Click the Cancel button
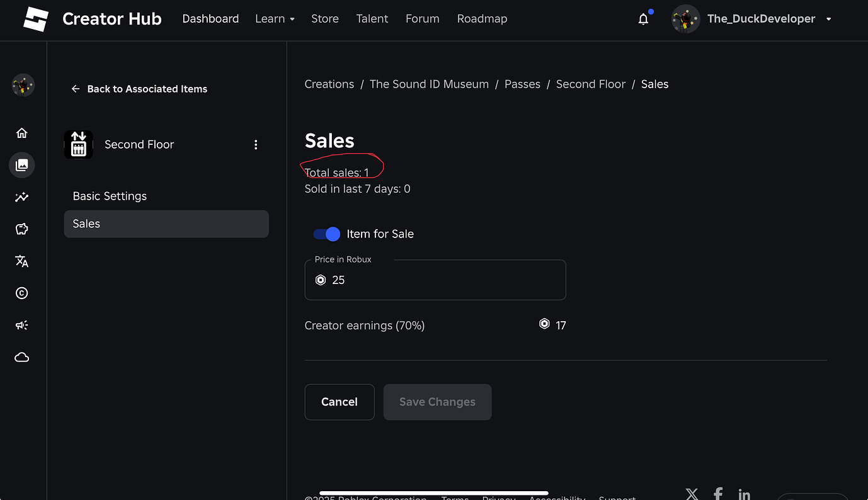This screenshot has width=868, height=500. [340, 402]
